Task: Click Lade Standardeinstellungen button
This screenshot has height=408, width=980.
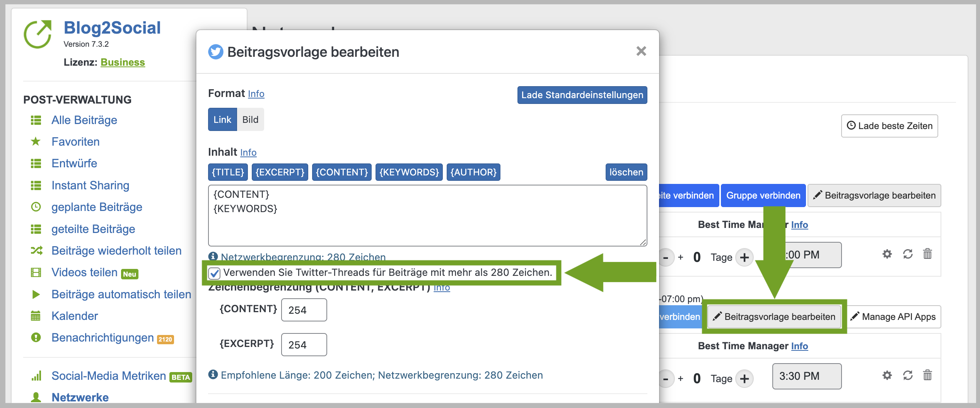Action: (x=582, y=95)
